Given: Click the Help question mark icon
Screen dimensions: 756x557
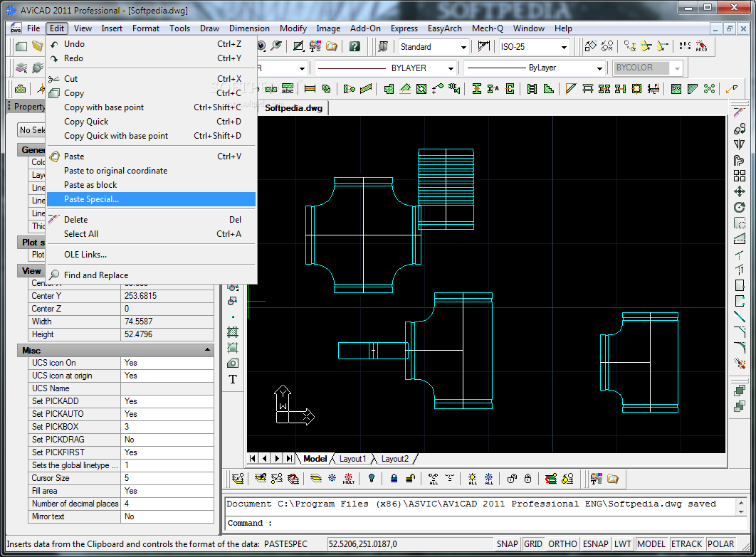Looking at the screenshot, I should click(x=355, y=46).
